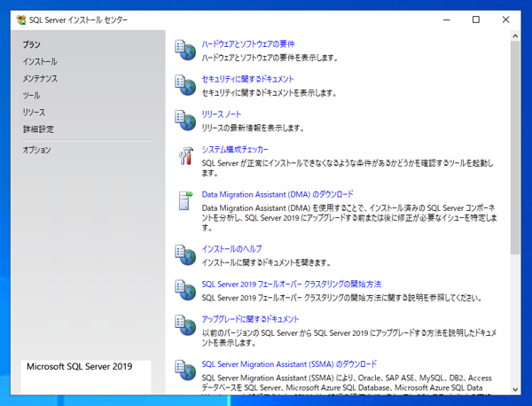
Task: Open アップグレードに関するドキュメント link
Action: (250, 319)
